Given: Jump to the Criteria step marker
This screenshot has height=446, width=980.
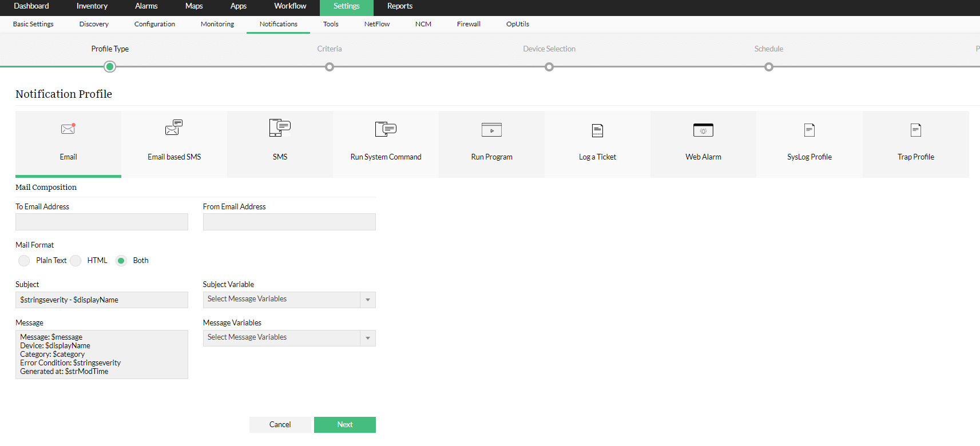Looking at the screenshot, I should (330, 67).
